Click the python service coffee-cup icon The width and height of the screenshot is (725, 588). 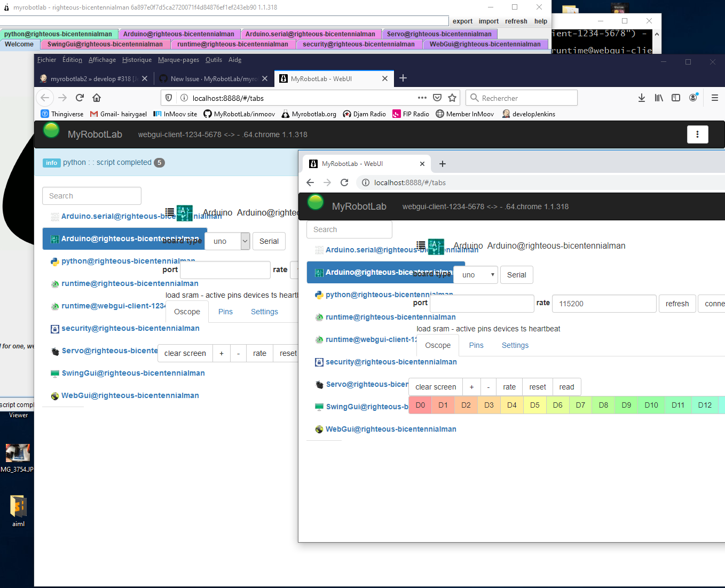click(x=319, y=294)
